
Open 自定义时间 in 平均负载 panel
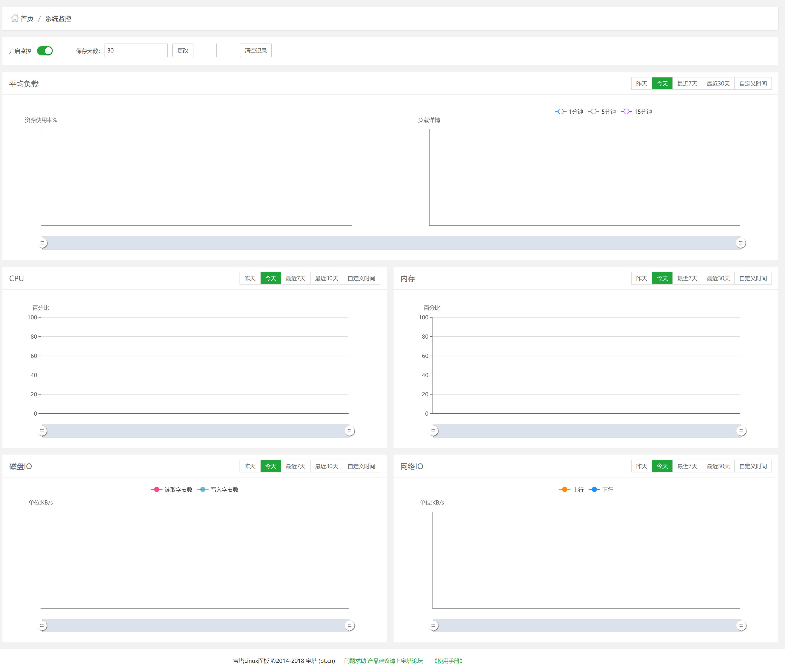(753, 83)
